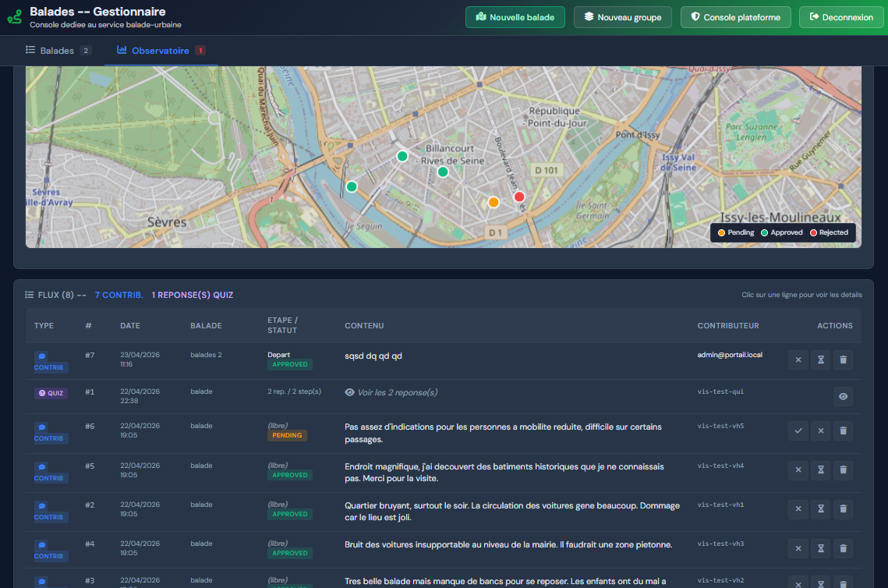View quiz #1 responses via eye icon
Screen dimensions: 888x588
pyautogui.click(x=843, y=397)
